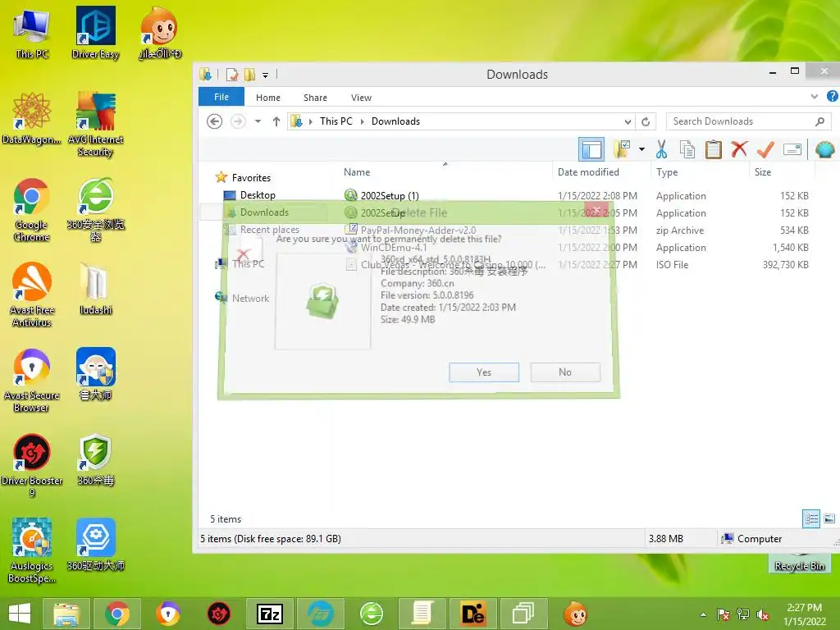Expand the ribbon with the chevron
Viewport: 840px width, 630px height.
(815, 97)
